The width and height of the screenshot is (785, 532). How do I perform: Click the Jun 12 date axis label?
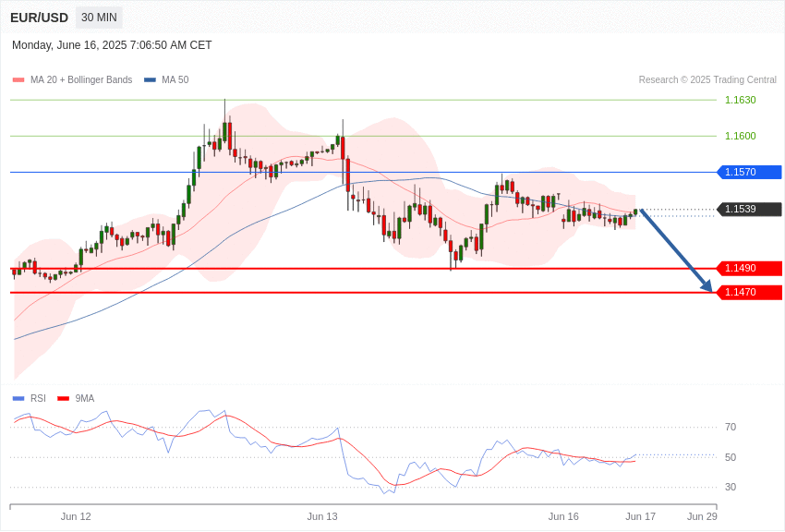pos(76,516)
